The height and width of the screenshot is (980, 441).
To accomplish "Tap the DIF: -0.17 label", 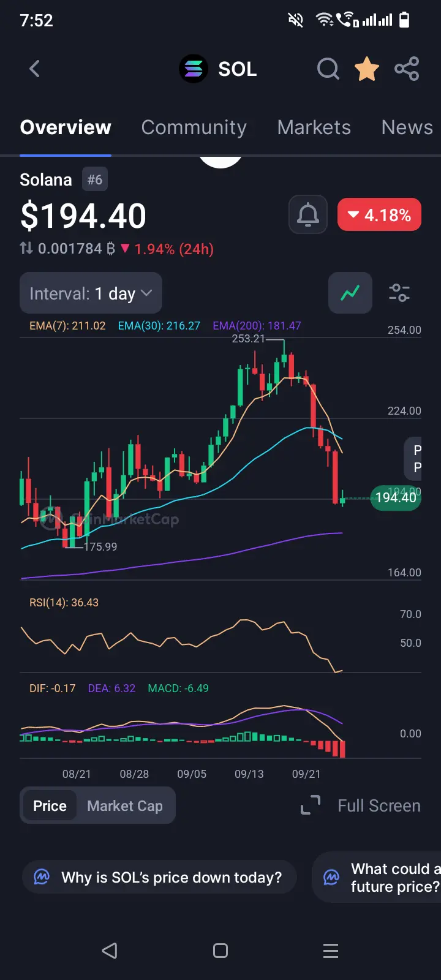I will coord(52,688).
